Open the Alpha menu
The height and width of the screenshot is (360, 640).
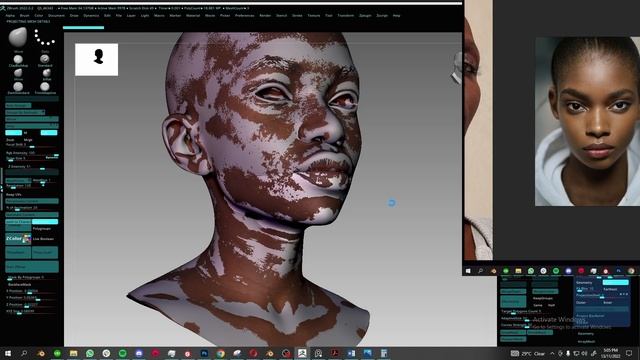(x=10, y=16)
